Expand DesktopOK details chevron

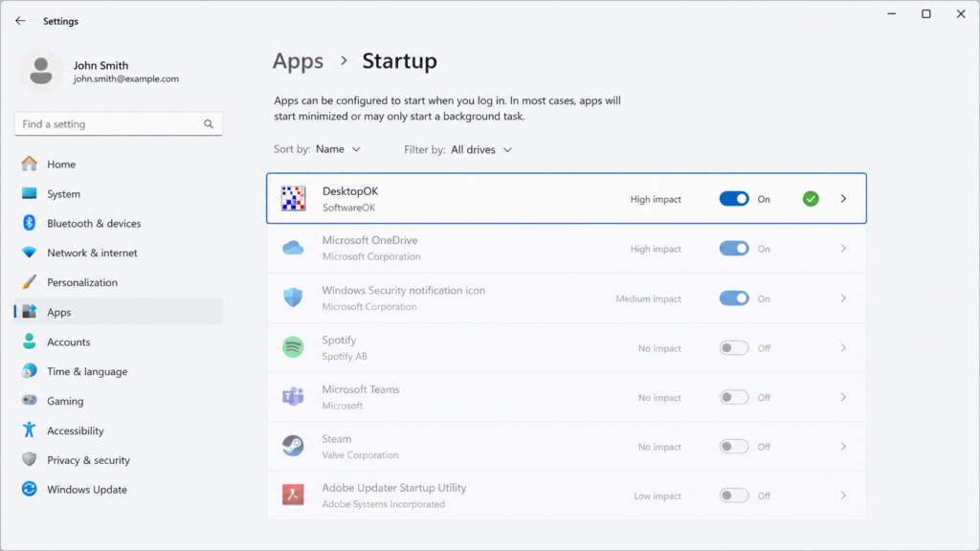[843, 199]
